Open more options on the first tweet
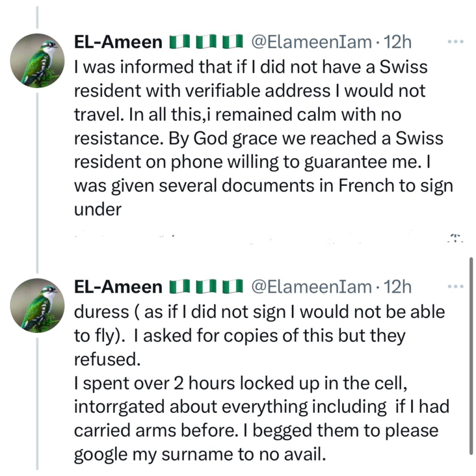476x476 pixels. click(452, 42)
